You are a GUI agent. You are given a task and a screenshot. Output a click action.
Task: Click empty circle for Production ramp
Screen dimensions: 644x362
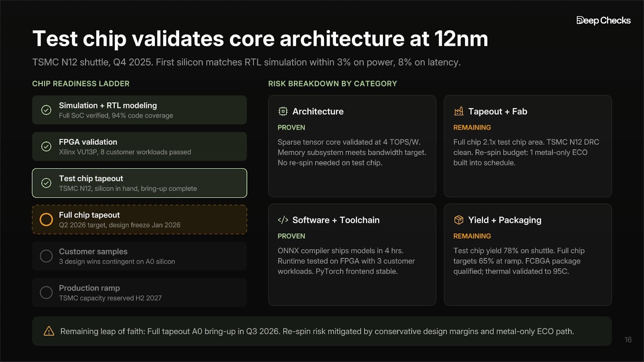point(46,292)
